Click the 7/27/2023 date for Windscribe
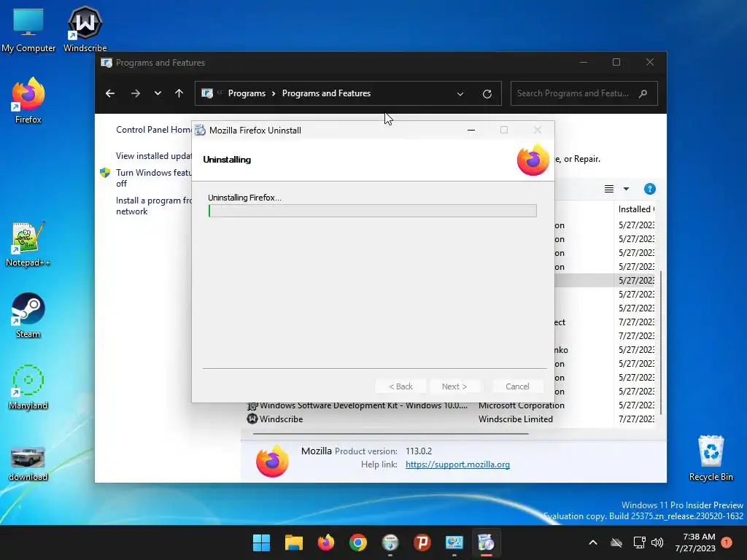This screenshot has height=560, width=747. tap(636, 419)
